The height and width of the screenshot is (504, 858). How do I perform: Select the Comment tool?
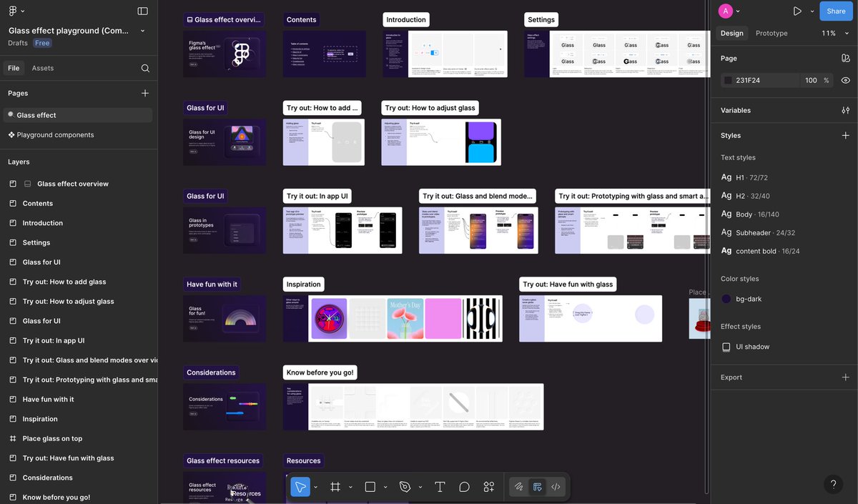tap(464, 487)
